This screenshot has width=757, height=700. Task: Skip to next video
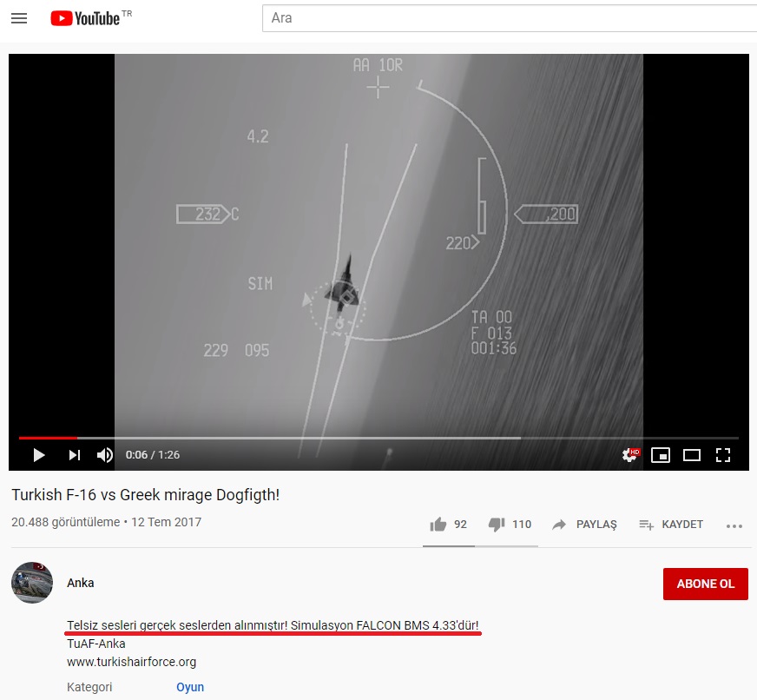pos(75,455)
